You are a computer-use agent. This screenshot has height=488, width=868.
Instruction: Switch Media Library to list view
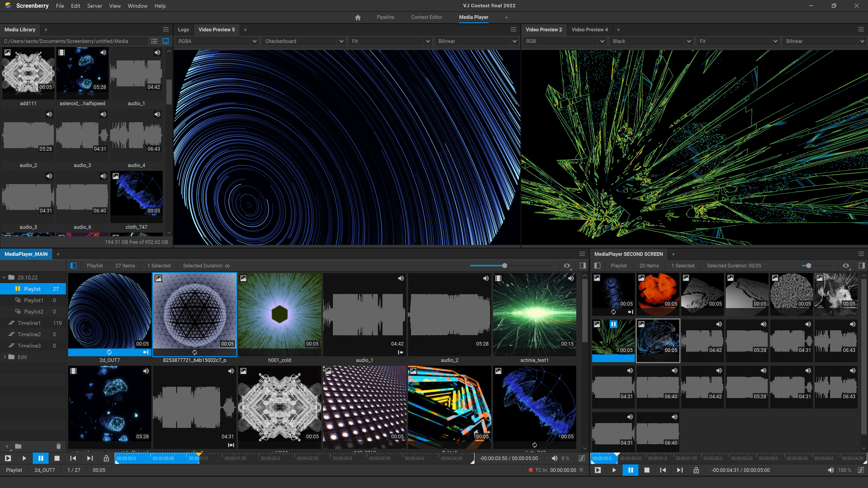click(x=154, y=41)
